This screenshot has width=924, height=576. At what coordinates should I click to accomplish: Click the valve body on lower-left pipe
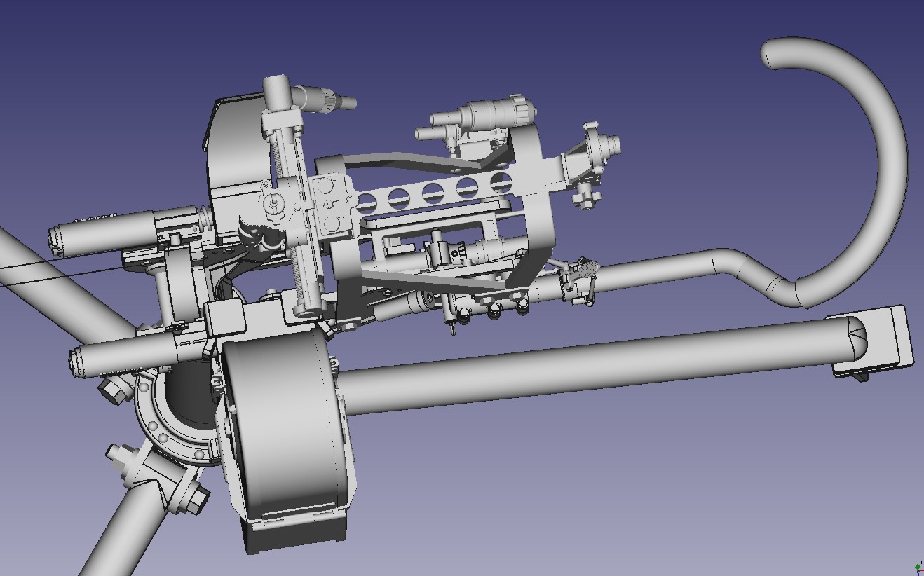pyautogui.click(x=158, y=475)
